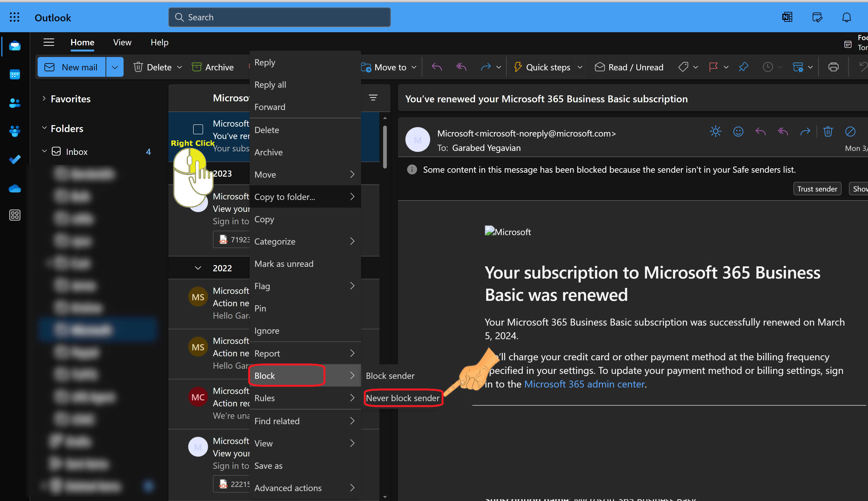Open Find related submenu
This screenshot has width=868, height=501.
point(305,421)
